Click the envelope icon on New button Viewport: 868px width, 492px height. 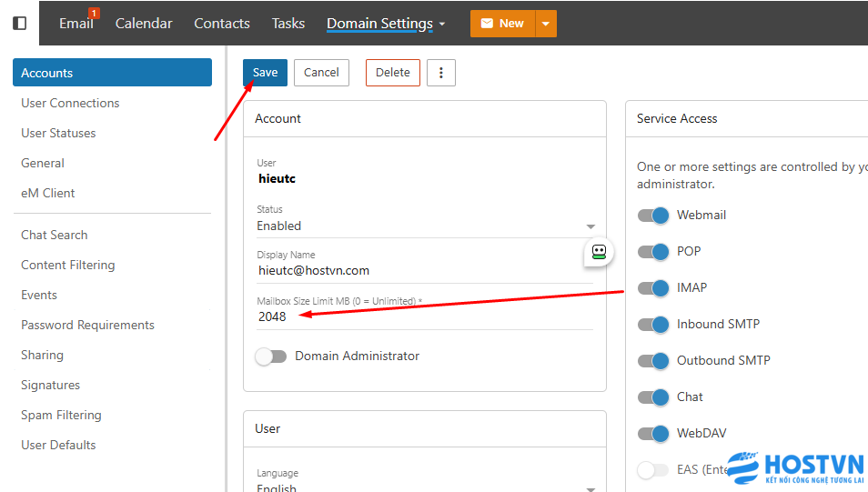coord(486,24)
